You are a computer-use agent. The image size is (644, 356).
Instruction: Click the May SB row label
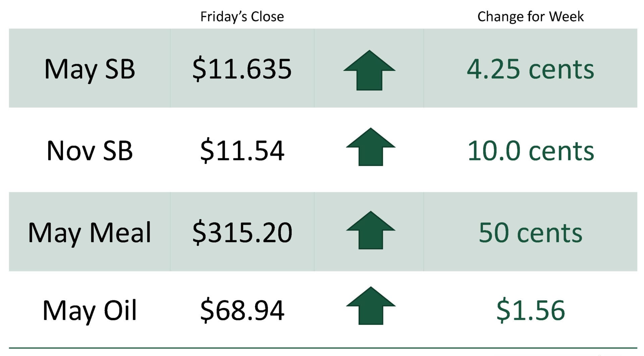[90, 69]
